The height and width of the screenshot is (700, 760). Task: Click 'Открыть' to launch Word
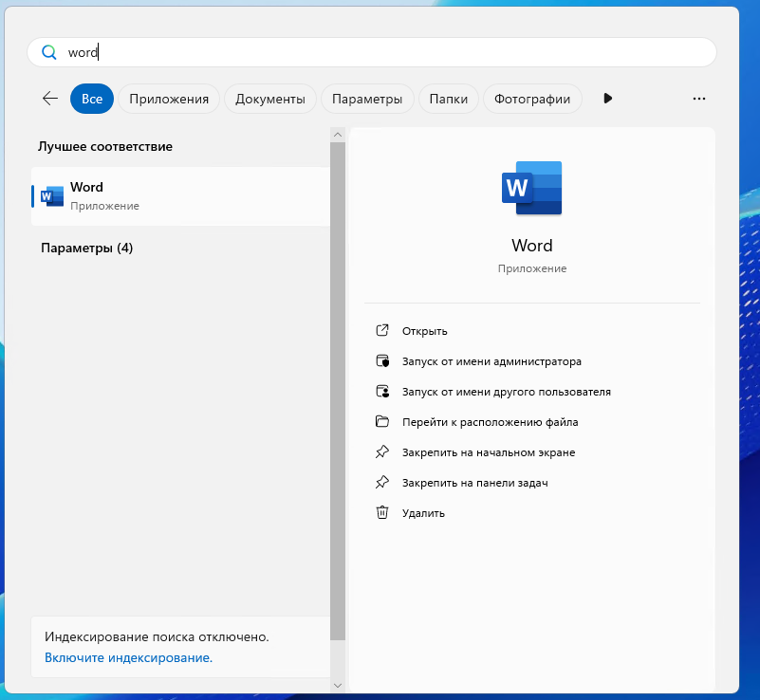(x=424, y=331)
